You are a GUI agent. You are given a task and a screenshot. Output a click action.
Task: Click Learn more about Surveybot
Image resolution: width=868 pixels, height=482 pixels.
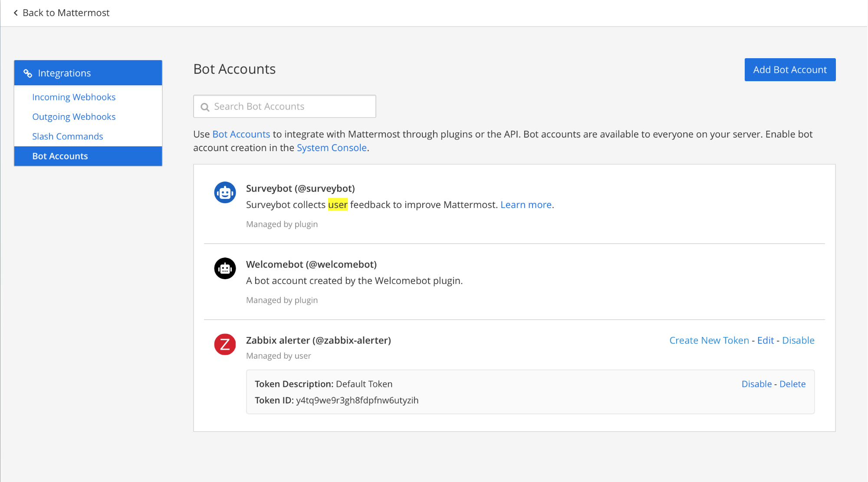[x=526, y=205]
